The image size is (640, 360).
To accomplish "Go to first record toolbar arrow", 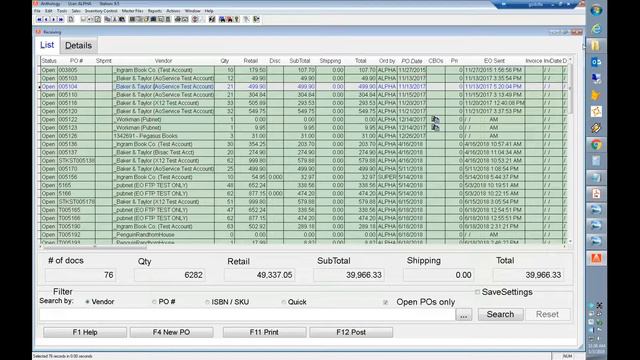I will coord(39,19).
